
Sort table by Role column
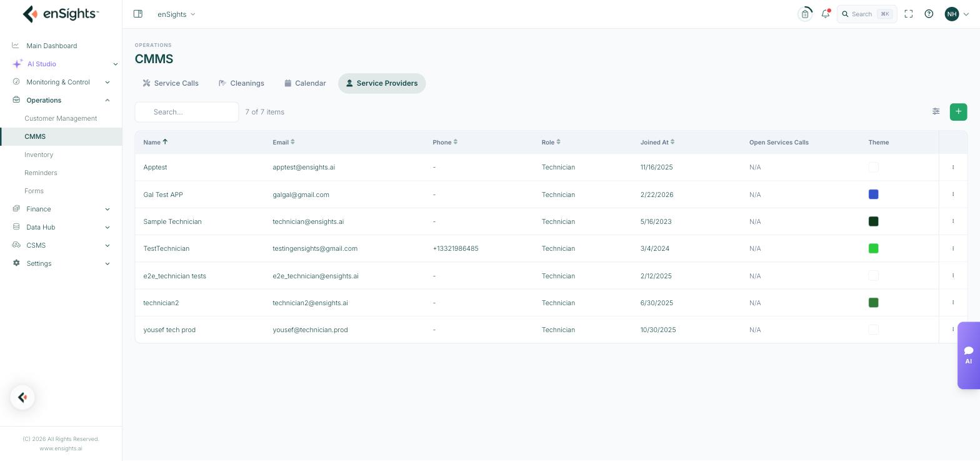point(551,142)
